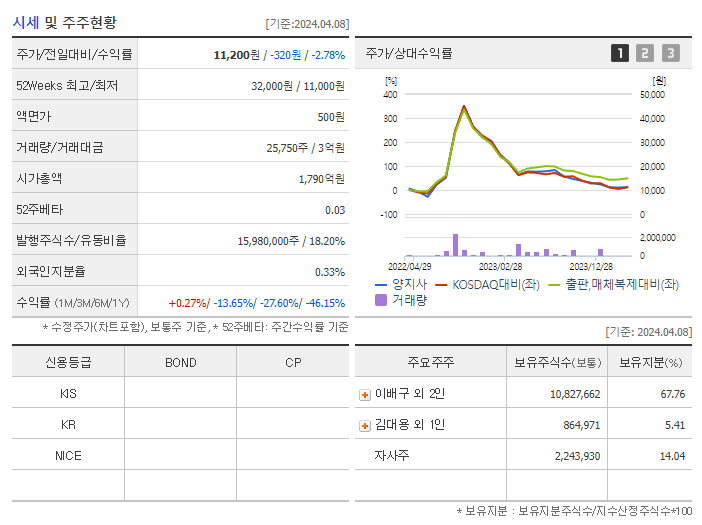Image resolution: width=702 pixels, height=525 pixels.
Task: Click the 출판,매체복제대비(좌) green legend line
Action: pyautogui.click(x=554, y=285)
